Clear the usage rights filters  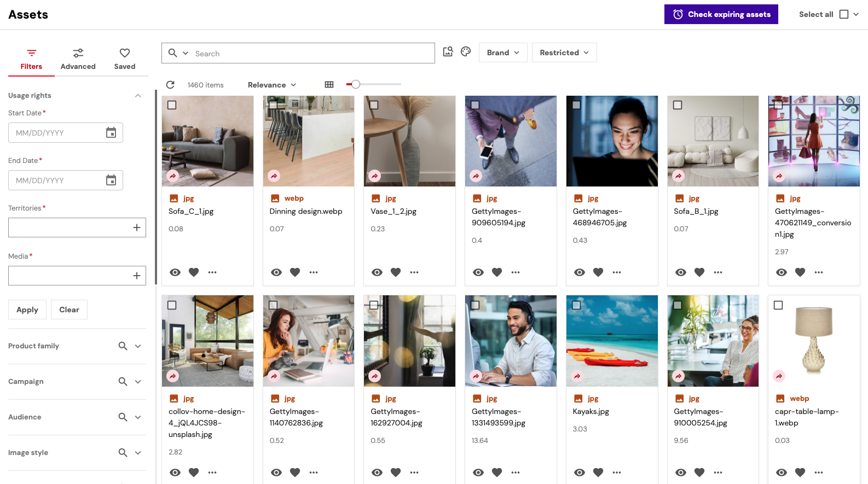click(69, 310)
